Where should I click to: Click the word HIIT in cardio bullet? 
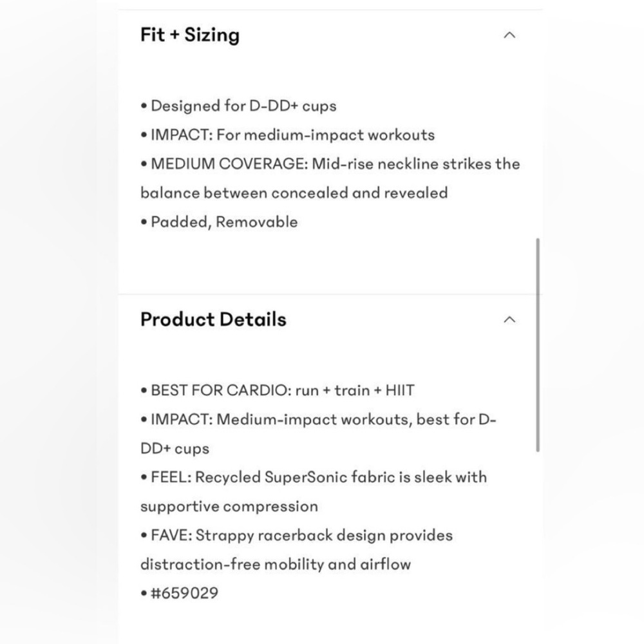click(x=400, y=390)
